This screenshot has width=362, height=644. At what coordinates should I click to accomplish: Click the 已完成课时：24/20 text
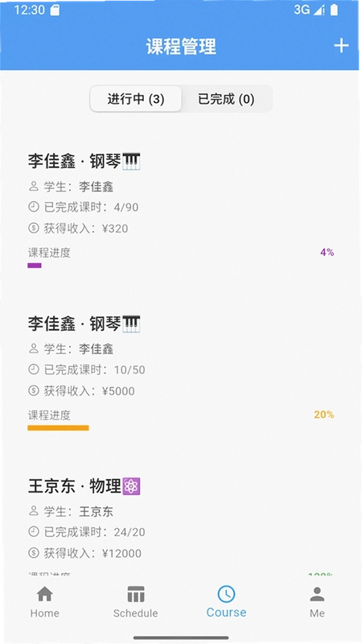click(95, 532)
